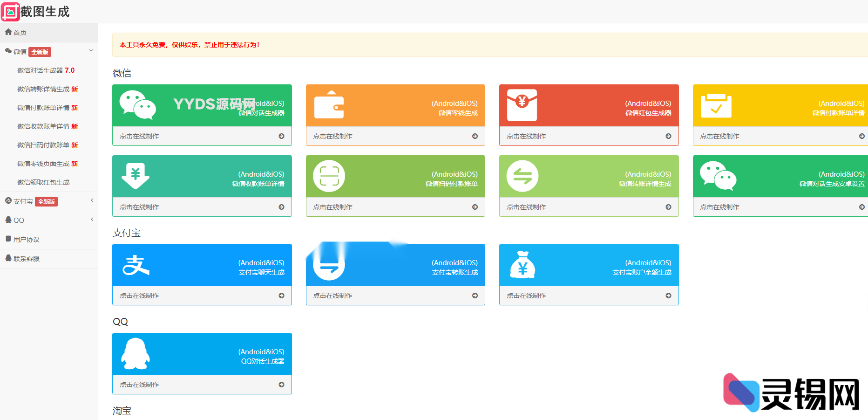868x420 pixels.
Task: Click 点击在线制作 under 支付宝转账生成 card
Action: click(x=395, y=296)
